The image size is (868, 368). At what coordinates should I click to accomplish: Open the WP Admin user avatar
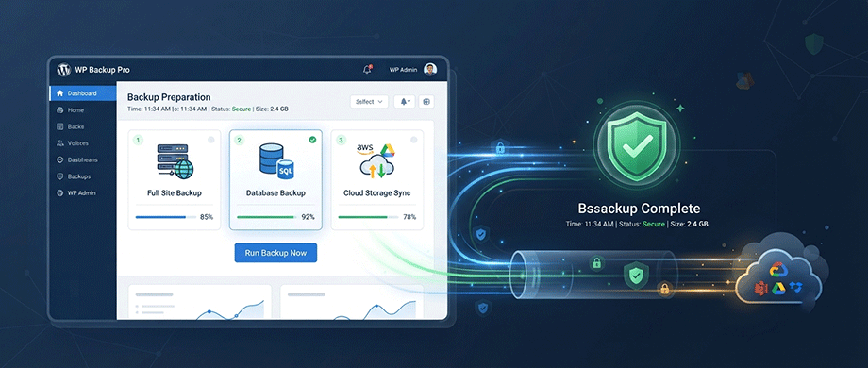(x=430, y=69)
